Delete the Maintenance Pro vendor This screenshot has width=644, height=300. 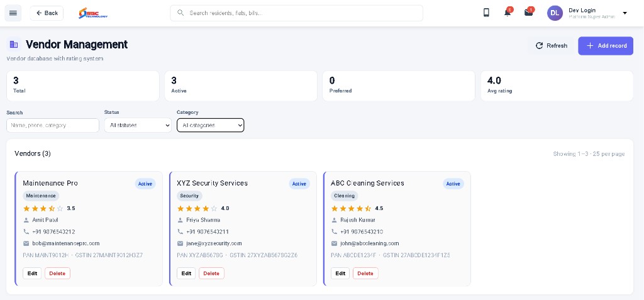coord(57,274)
